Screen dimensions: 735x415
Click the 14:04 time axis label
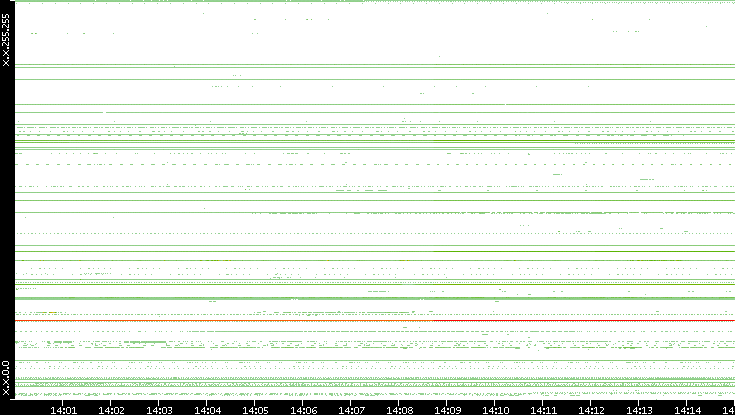pyautogui.click(x=207, y=410)
